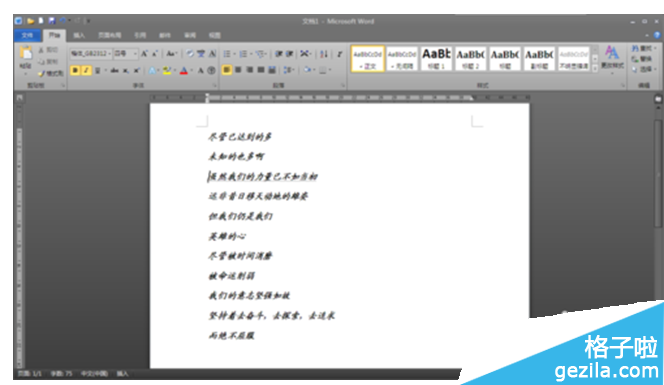664x385 pixels.
Task: Toggle the ruler with the button above the scrollbar
Action: click(x=658, y=99)
